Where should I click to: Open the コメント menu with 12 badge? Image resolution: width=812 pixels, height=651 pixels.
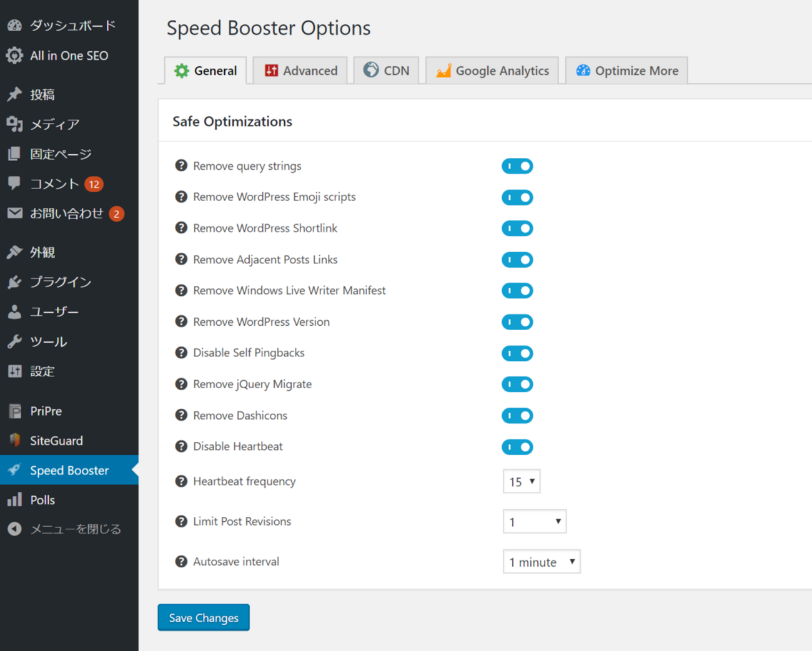55,184
